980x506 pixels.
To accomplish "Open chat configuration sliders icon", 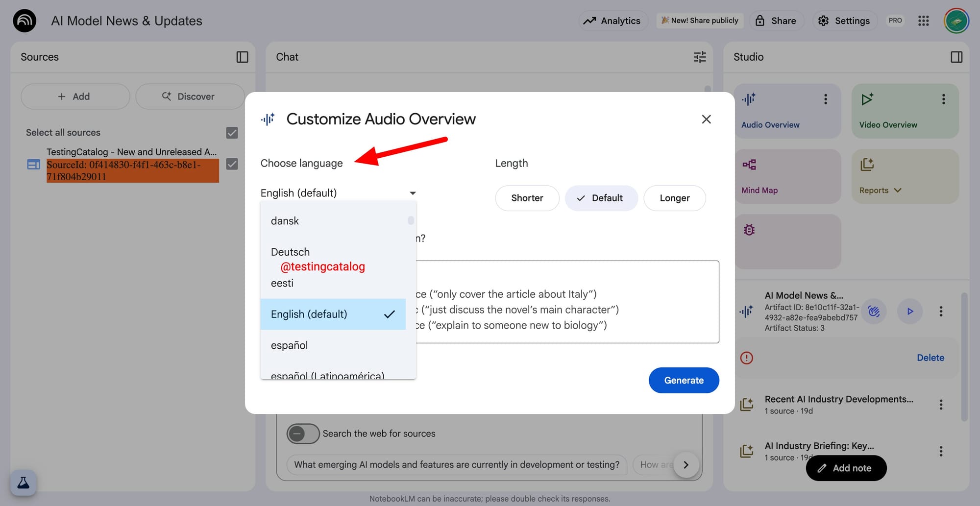I will click(700, 57).
